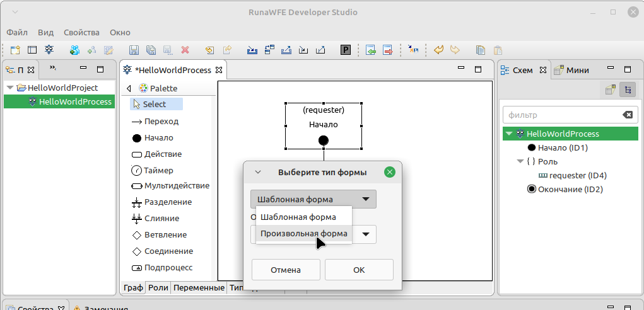Click the yellow curved-arrow page icon
The height and width of the screenshot is (310, 644).
pyautogui.click(x=209, y=50)
